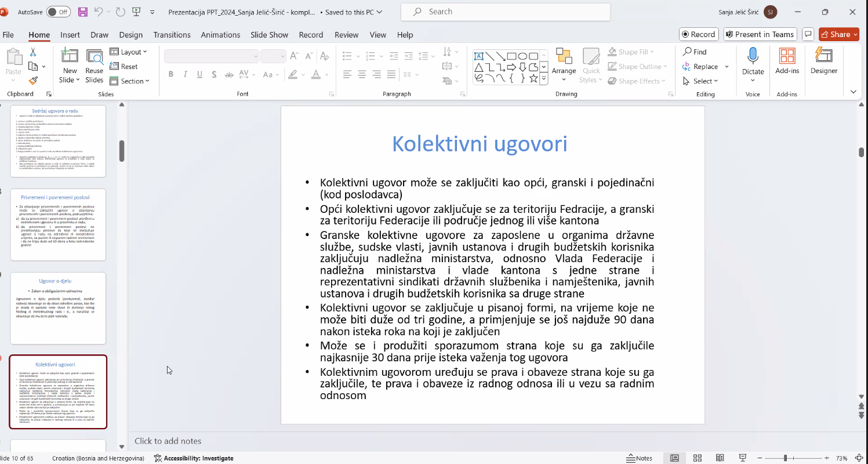
Task: Toggle AutoSave switch
Action: (59, 12)
